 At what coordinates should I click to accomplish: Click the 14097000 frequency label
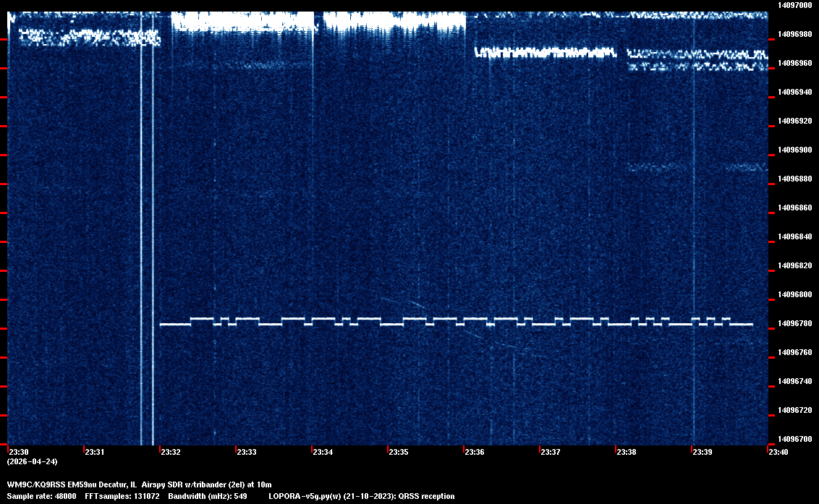tap(794, 5)
